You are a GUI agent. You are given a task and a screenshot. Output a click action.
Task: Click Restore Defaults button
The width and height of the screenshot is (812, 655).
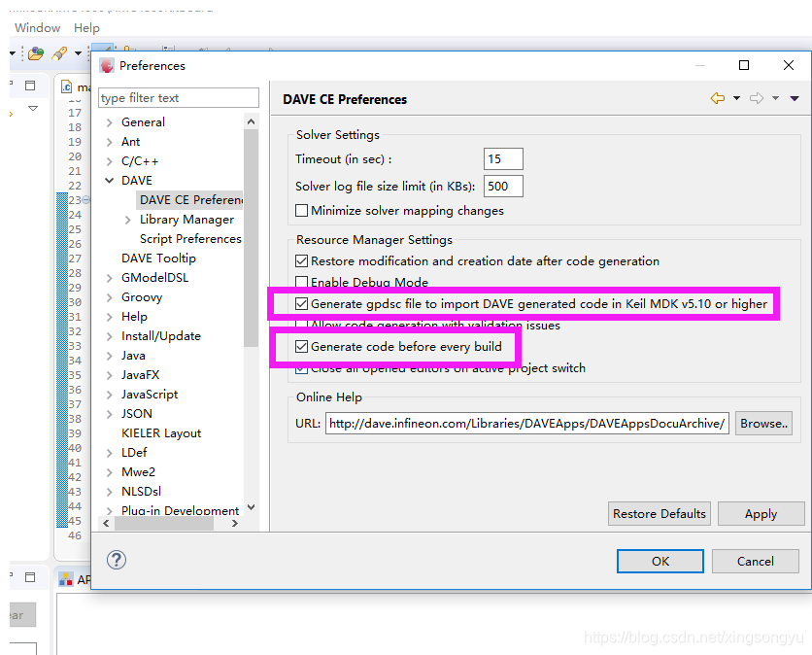[660, 513]
